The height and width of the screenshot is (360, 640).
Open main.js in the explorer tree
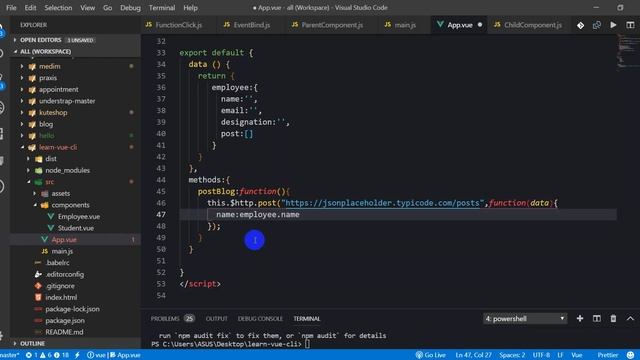coord(62,251)
